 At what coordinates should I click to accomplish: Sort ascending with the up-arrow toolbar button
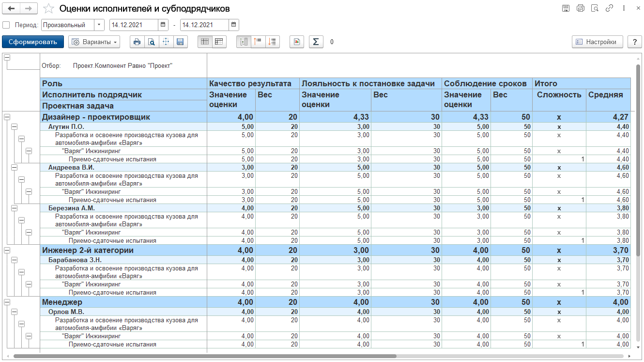point(258,42)
